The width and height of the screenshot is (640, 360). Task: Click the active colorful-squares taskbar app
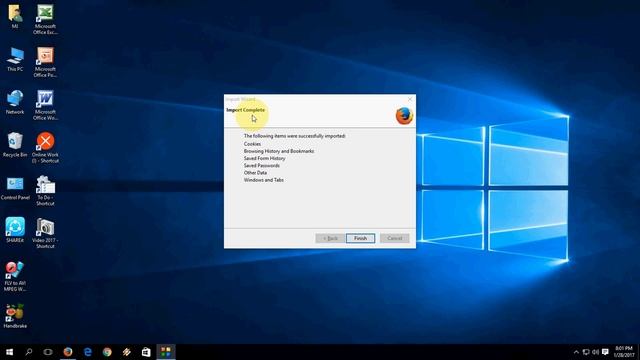(165, 352)
